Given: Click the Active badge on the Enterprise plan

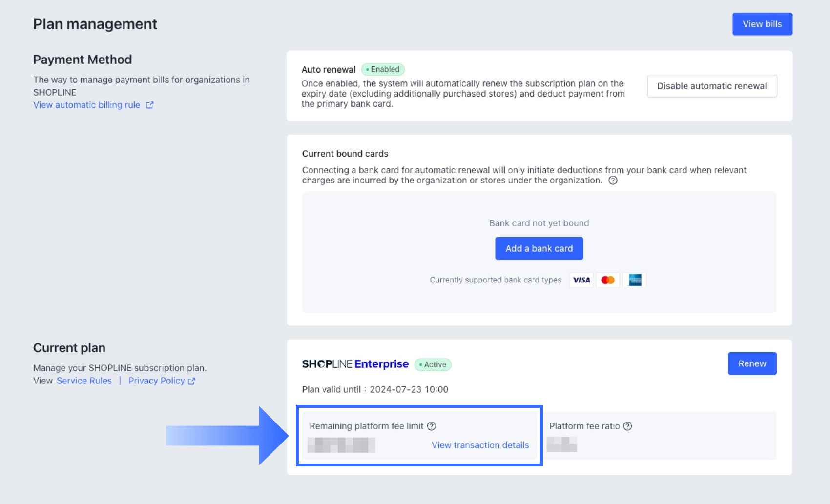Looking at the screenshot, I should (x=433, y=364).
